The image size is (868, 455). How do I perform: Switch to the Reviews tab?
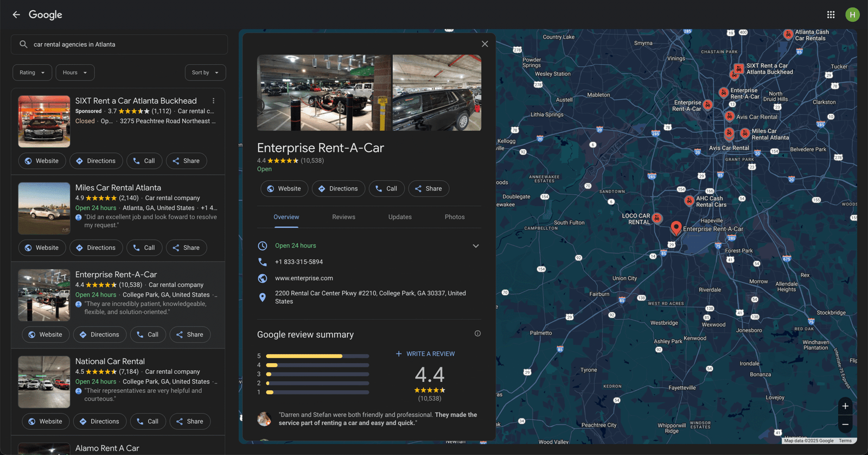click(343, 217)
